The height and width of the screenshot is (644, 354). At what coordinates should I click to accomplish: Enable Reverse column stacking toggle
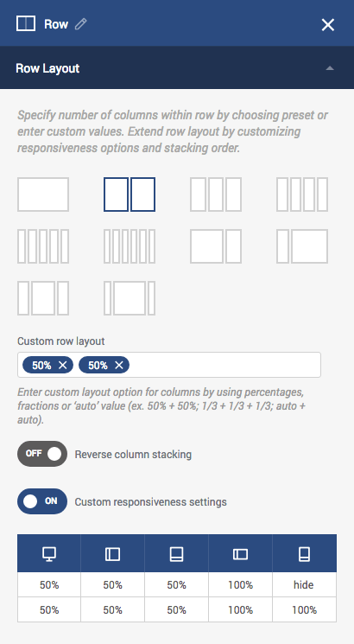point(42,454)
